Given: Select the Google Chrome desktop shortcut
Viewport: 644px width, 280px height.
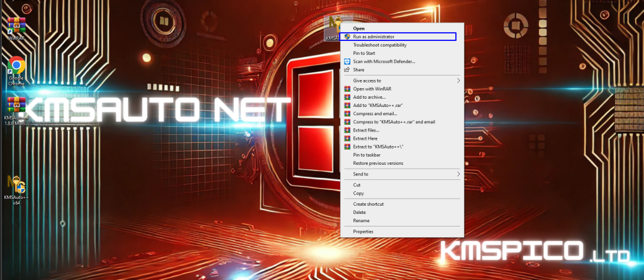Looking at the screenshot, I should click(x=16, y=65).
